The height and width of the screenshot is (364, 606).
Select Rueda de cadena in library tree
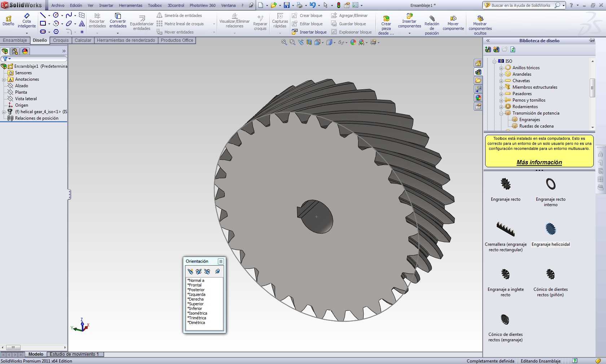(x=536, y=126)
